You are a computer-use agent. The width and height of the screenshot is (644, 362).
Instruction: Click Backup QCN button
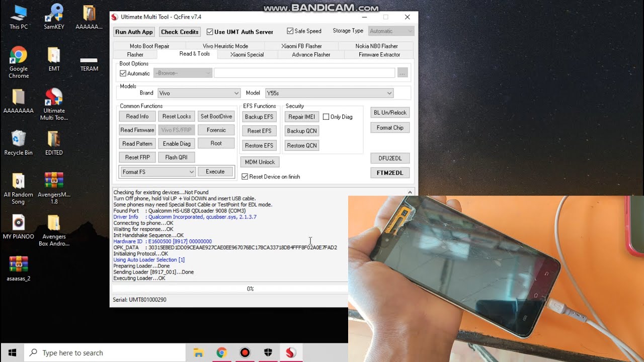click(302, 131)
